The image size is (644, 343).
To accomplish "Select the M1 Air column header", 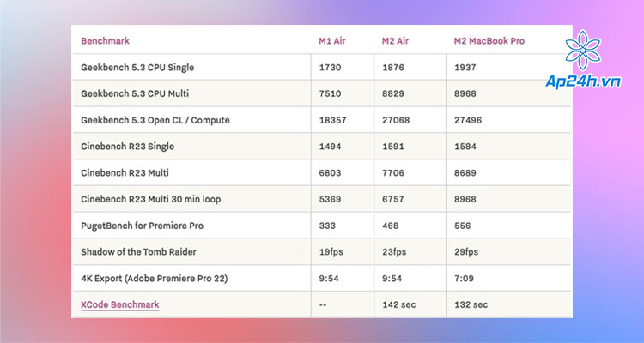I will 332,40.
